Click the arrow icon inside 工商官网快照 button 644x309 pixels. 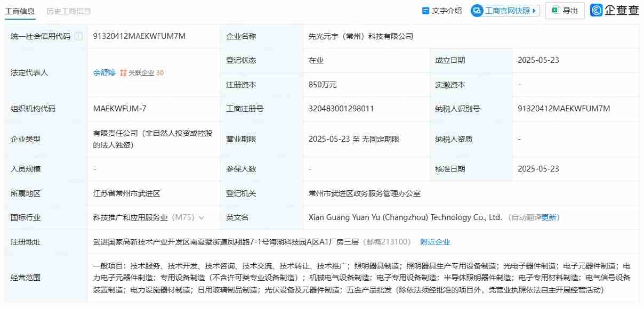(533, 10)
